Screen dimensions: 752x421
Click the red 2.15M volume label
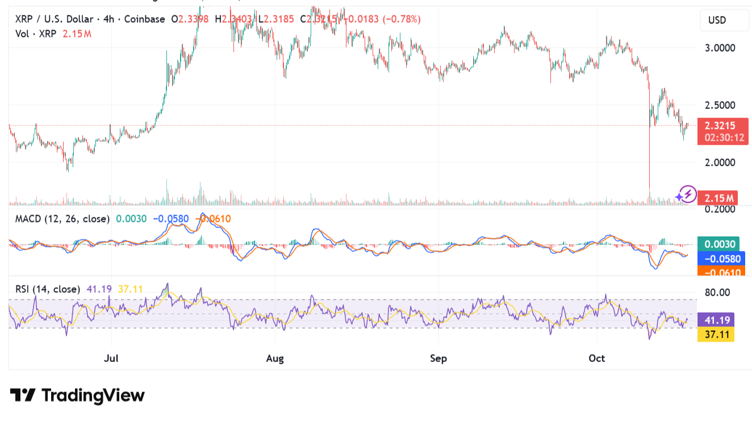click(x=720, y=198)
